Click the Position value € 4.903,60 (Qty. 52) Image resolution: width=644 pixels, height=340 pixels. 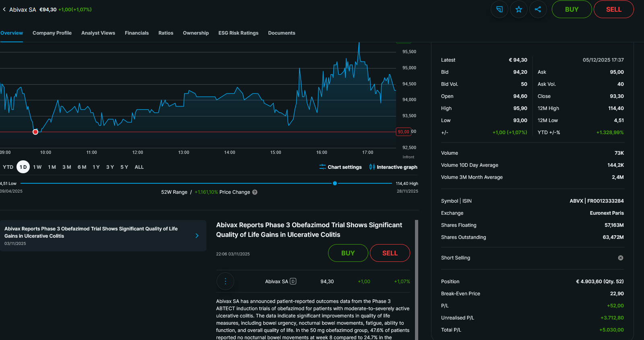[x=600, y=282]
